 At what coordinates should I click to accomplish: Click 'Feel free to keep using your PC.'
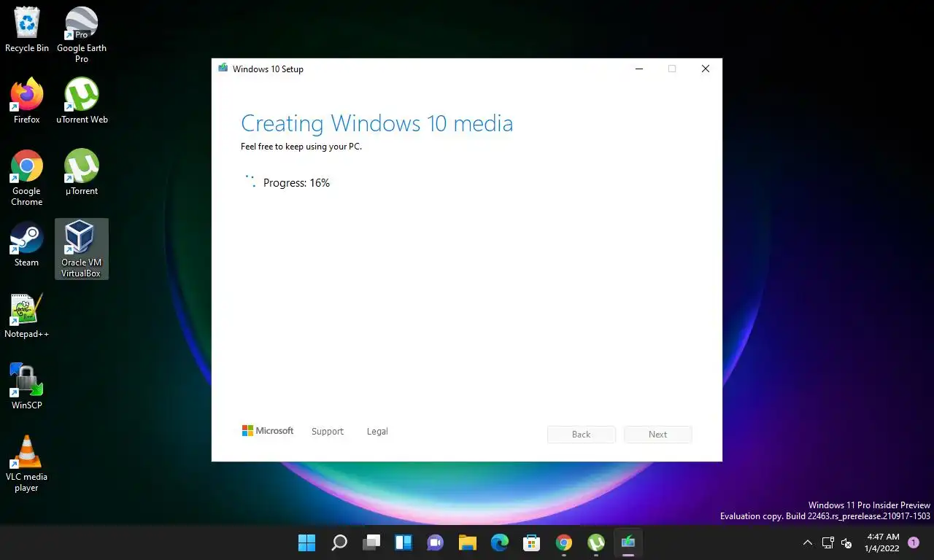[x=301, y=147]
